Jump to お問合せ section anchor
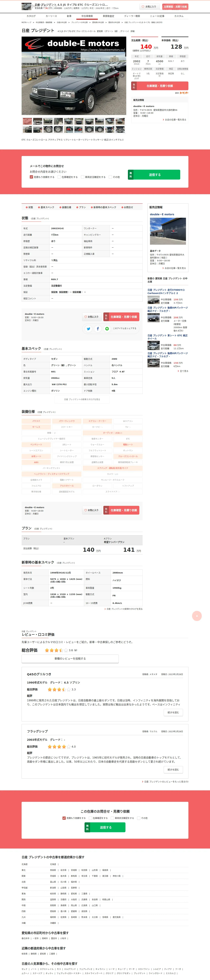The width and height of the screenshot is (210, 980). pyautogui.click(x=127, y=207)
